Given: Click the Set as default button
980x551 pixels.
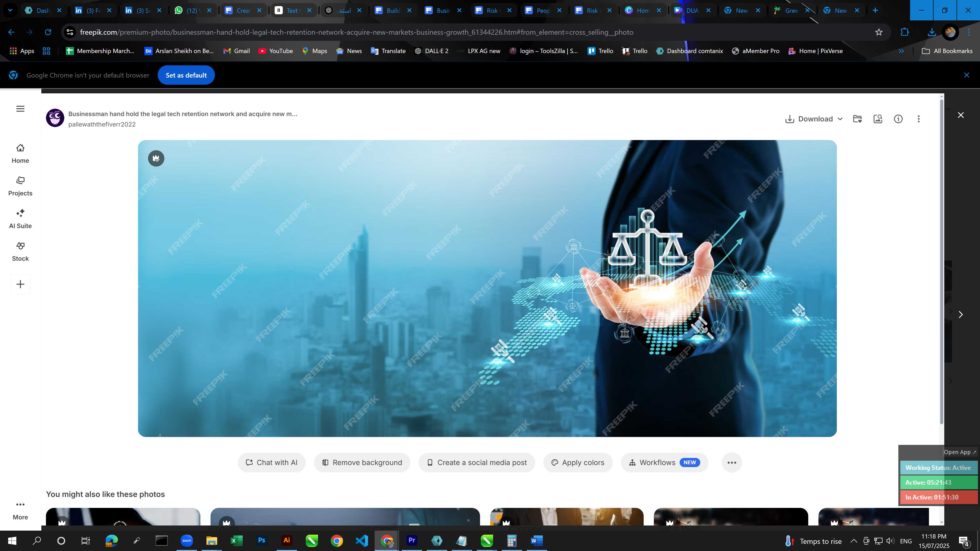Looking at the screenshot, I should (x=186, y=75).
